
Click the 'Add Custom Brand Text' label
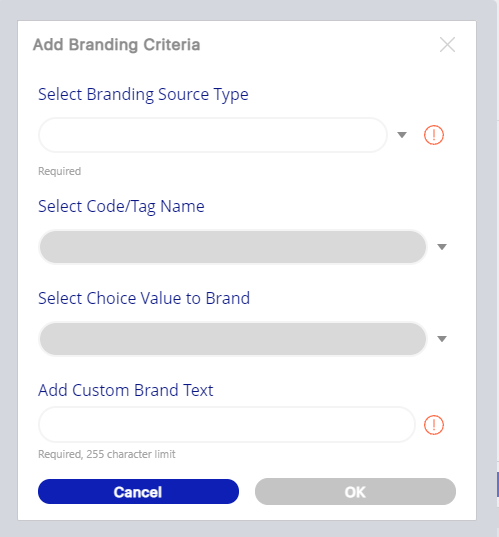(126, 390)
